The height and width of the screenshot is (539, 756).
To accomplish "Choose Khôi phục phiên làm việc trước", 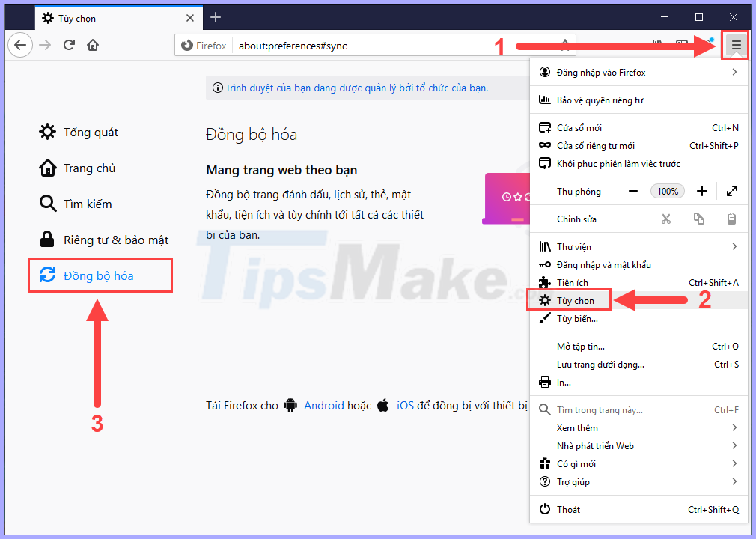I will coord(638,164).
